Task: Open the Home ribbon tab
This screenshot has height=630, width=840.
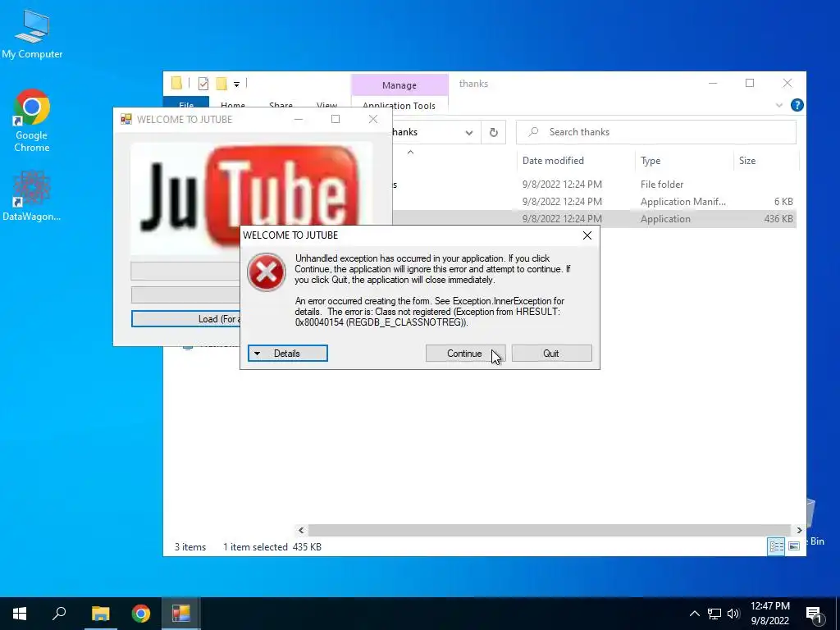Action: 232,106
